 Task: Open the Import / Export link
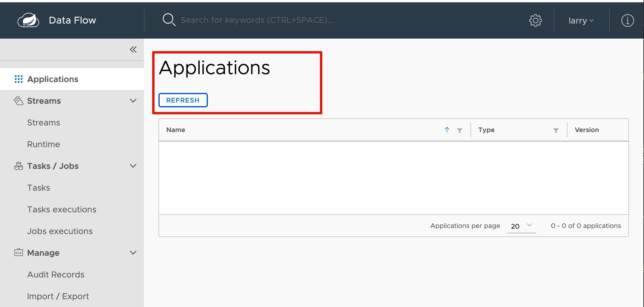(x=58, y=296)
